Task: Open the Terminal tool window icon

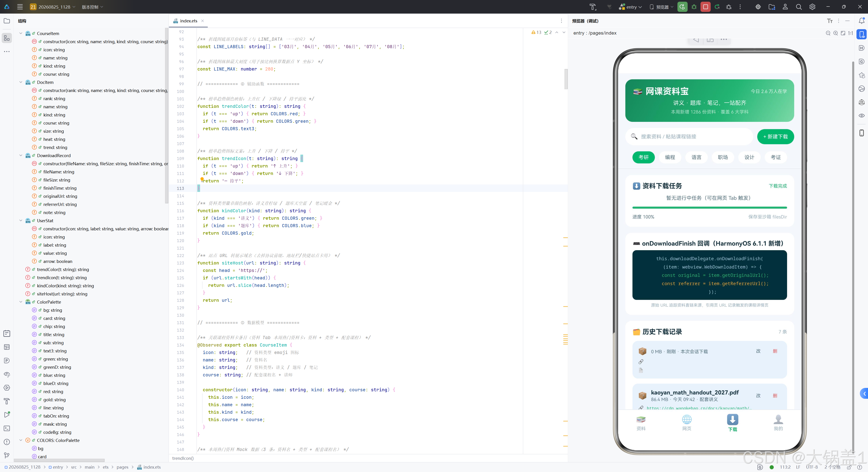Action: click(x=7, y=428)
